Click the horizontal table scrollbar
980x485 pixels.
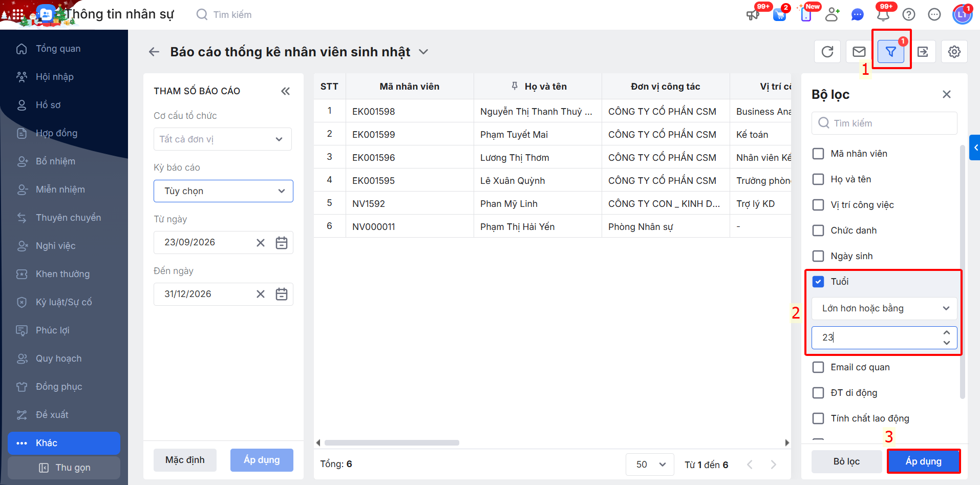click(x=392, y=442)
